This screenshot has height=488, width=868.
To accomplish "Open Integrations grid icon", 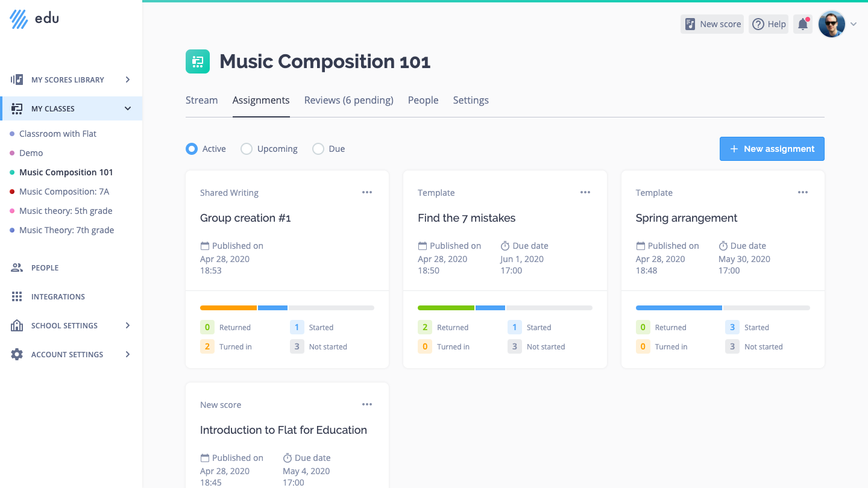I will 17,296.
